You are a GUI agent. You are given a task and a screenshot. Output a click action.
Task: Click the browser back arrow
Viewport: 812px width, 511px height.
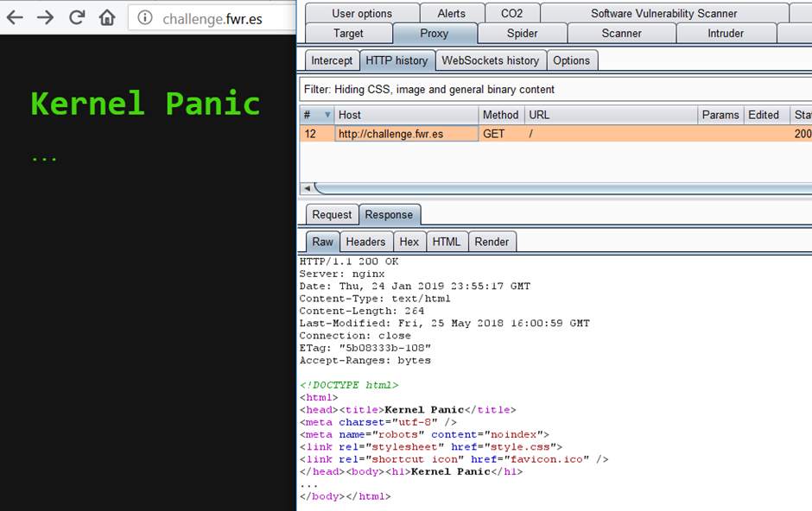[15, 17]
